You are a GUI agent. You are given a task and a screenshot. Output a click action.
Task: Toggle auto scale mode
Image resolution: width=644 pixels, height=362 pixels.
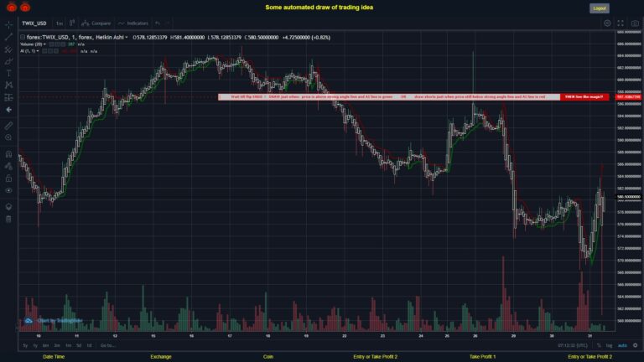[x=623, y=345]
